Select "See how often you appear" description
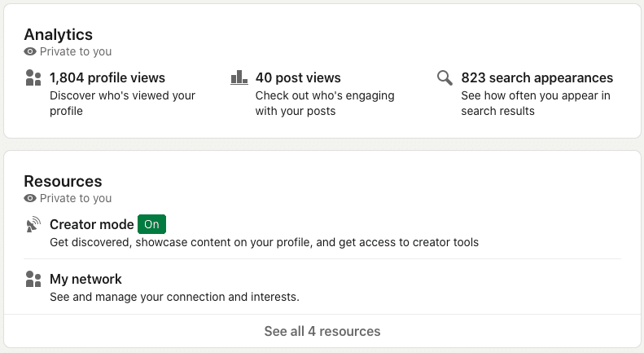 click(536, 104)
